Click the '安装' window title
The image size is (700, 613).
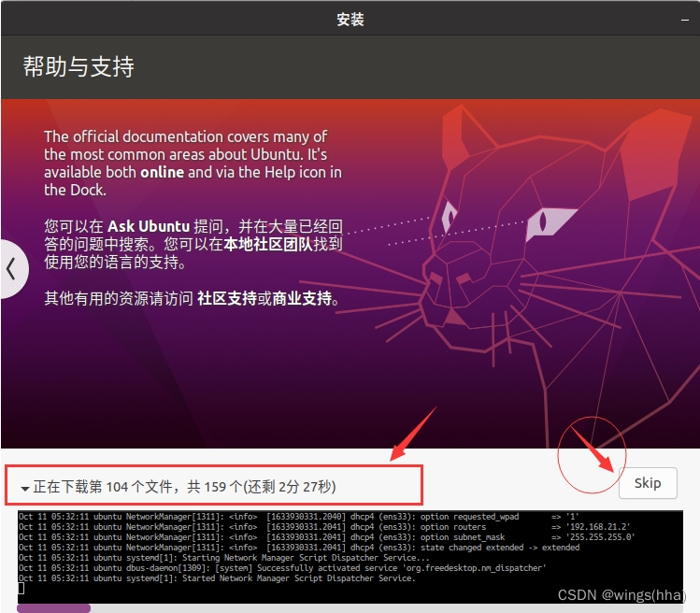(350, 20)
